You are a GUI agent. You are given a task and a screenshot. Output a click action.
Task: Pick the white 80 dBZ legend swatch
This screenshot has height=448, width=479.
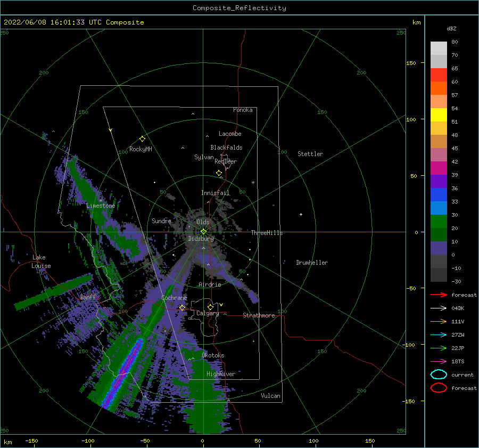click(439, 48)
